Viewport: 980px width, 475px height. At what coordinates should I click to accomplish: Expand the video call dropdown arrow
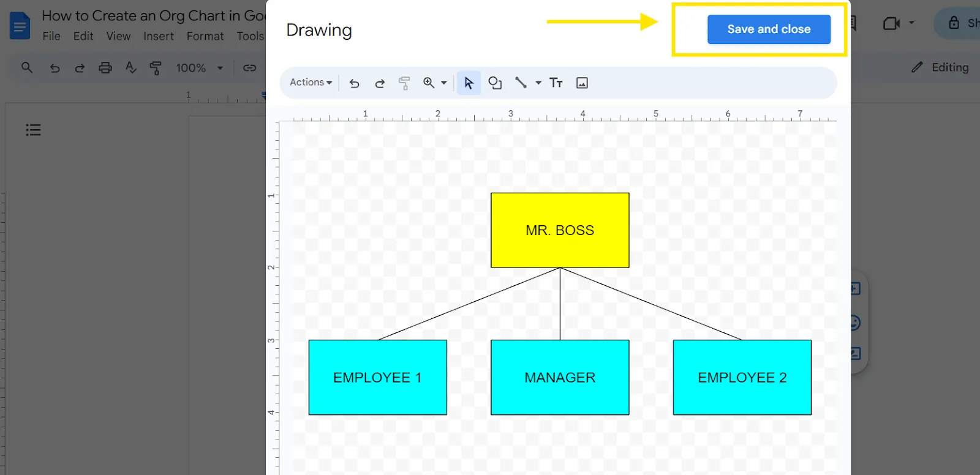(911, 23)
